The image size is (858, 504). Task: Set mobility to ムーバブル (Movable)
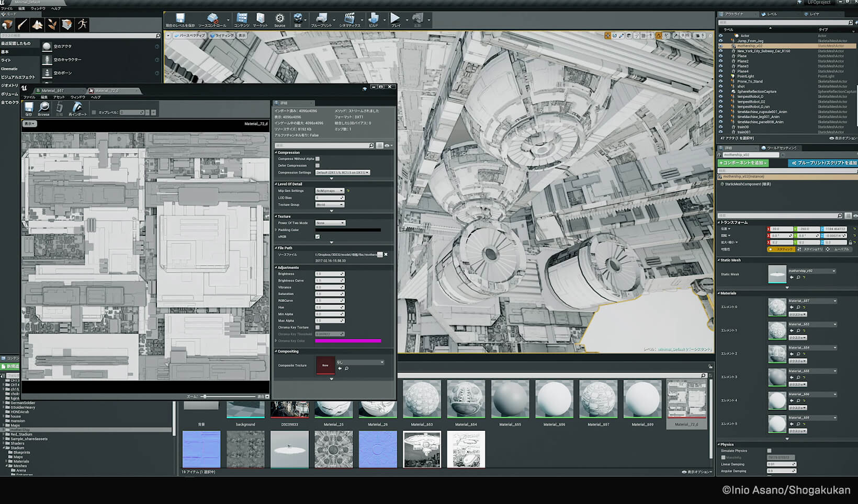click(x=841, y=249)
